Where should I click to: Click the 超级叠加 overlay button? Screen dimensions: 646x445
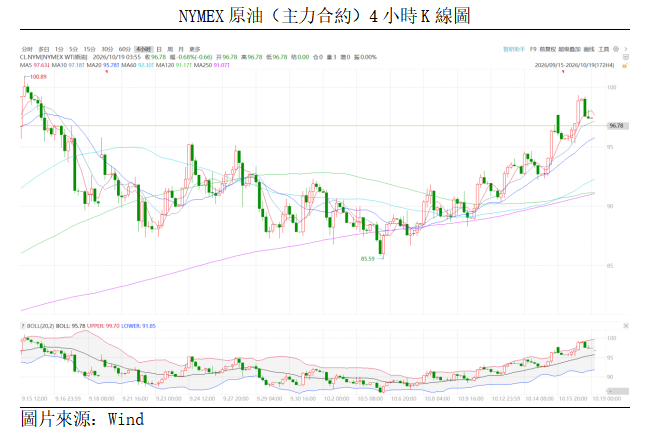coord(569,49)
